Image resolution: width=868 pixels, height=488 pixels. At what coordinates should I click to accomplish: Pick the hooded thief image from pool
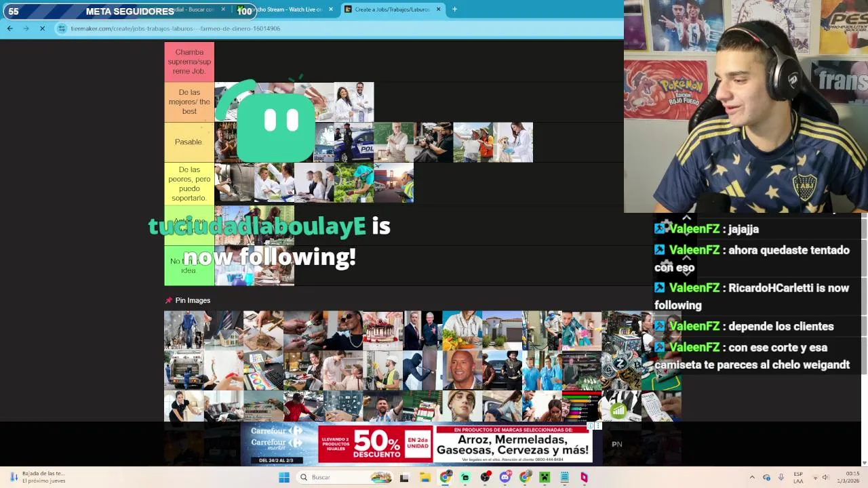422,370
